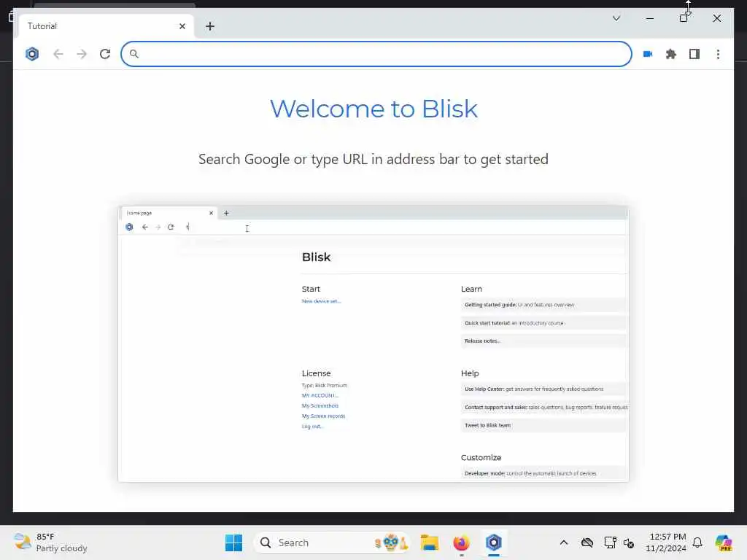Open the screen recorder camera icon

click(x=648, y=54)
